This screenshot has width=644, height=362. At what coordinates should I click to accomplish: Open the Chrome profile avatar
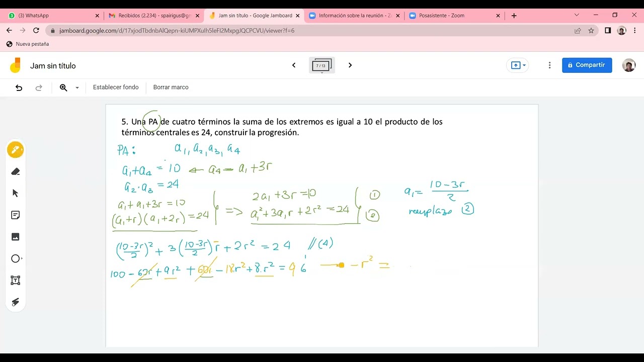621,31
